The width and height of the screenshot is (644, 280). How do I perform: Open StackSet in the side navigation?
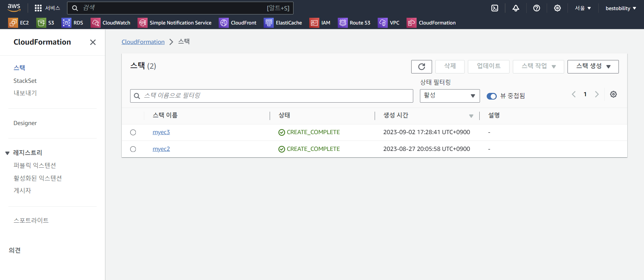pos(25,81)
